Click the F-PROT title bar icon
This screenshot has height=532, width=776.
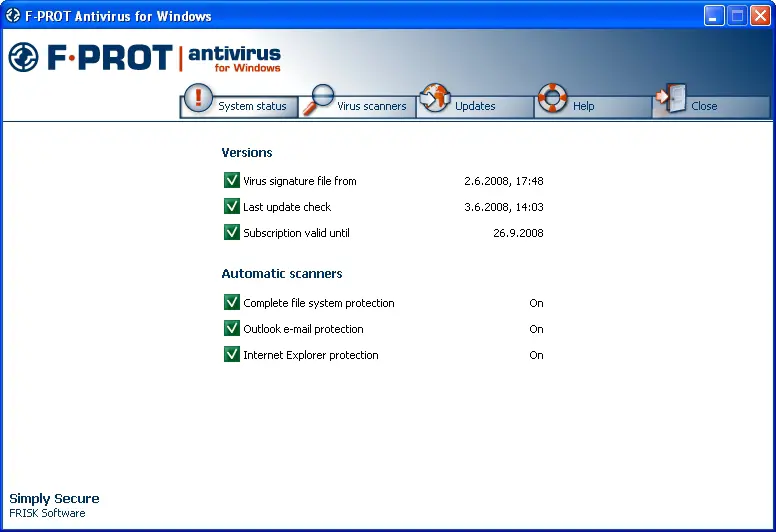click(13, 16)
